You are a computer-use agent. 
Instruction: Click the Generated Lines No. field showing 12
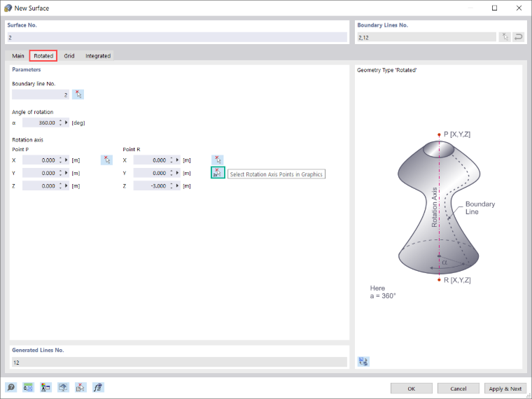pyautogui.click(x=179, y=363)
